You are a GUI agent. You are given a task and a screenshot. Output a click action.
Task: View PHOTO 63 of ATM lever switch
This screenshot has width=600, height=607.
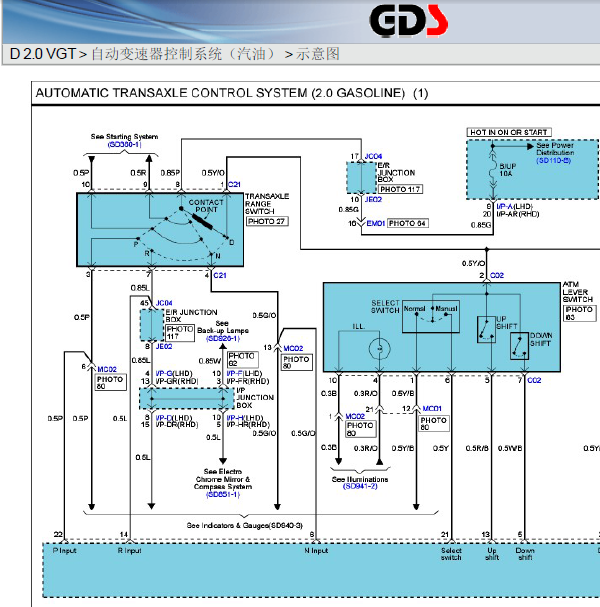coord(579,313)
